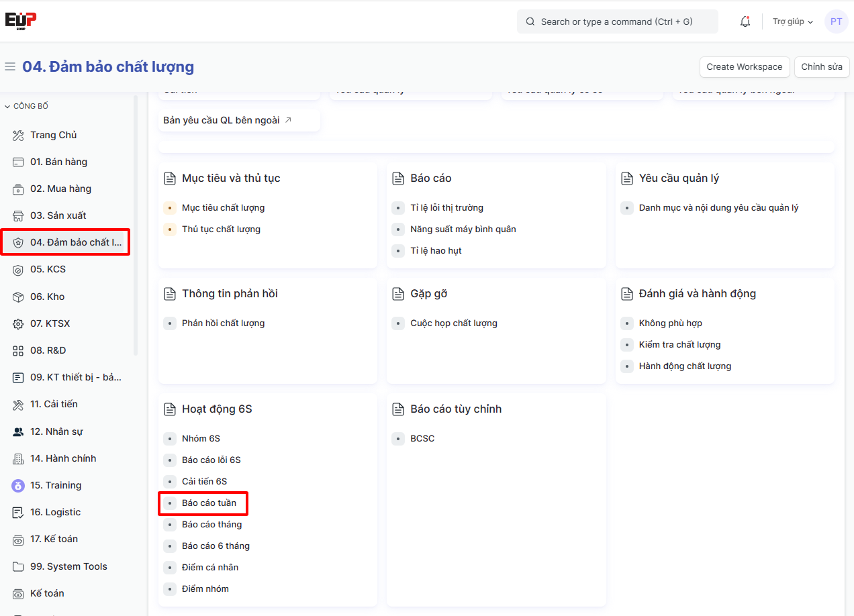Viewport: 854px width, 616px height.
Task: Open 14. Hành chính workspace
Action: point(63,458)
